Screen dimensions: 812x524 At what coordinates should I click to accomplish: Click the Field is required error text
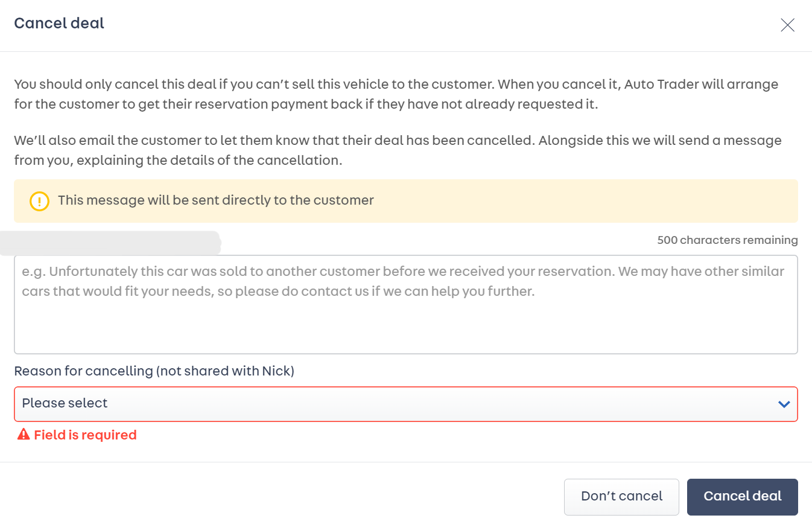[x=84, y=434]
